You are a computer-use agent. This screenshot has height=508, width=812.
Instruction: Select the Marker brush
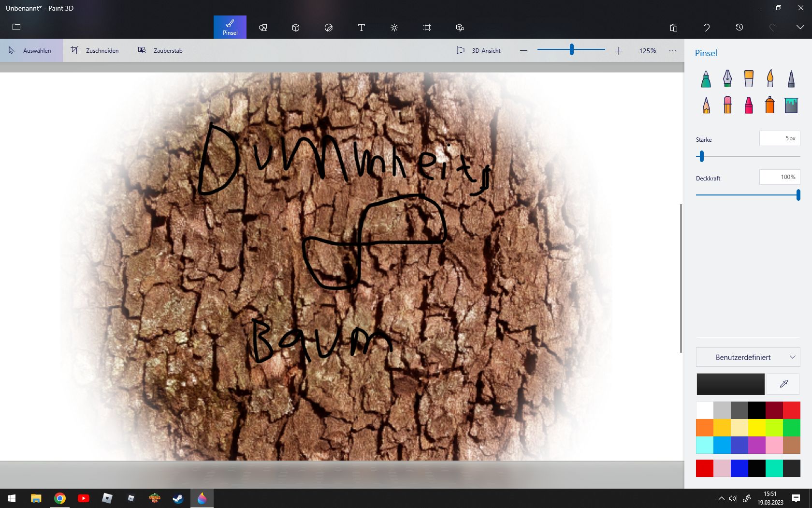click(706, 79)
